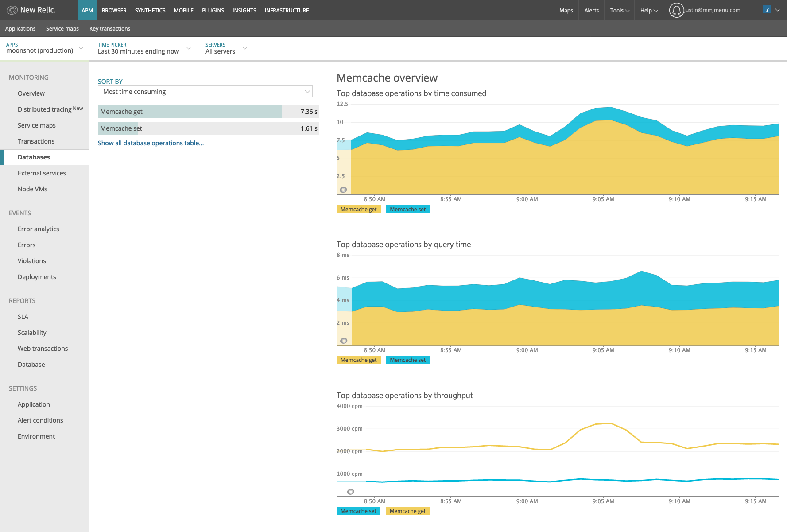Toggle Memcache get legend in time consumed chart
The image size is (787, 532).
click(359, 210)
